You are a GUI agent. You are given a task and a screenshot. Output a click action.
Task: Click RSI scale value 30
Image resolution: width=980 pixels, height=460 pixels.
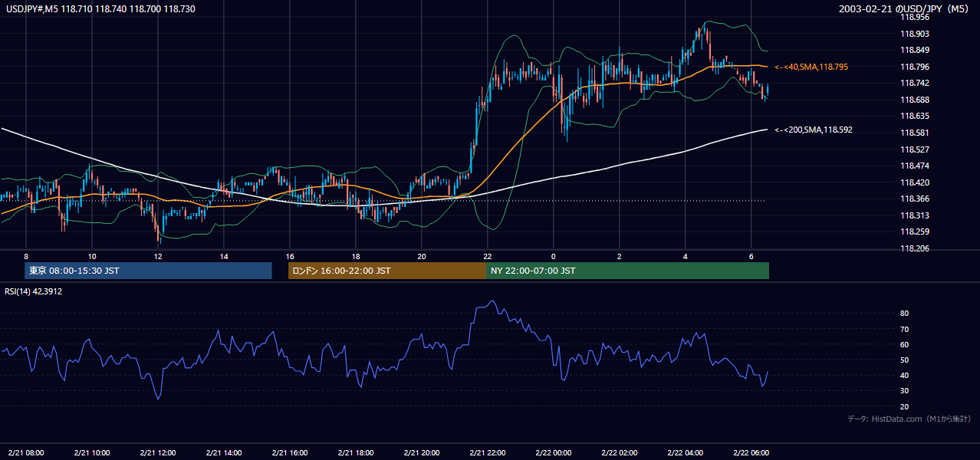[905, 391]
